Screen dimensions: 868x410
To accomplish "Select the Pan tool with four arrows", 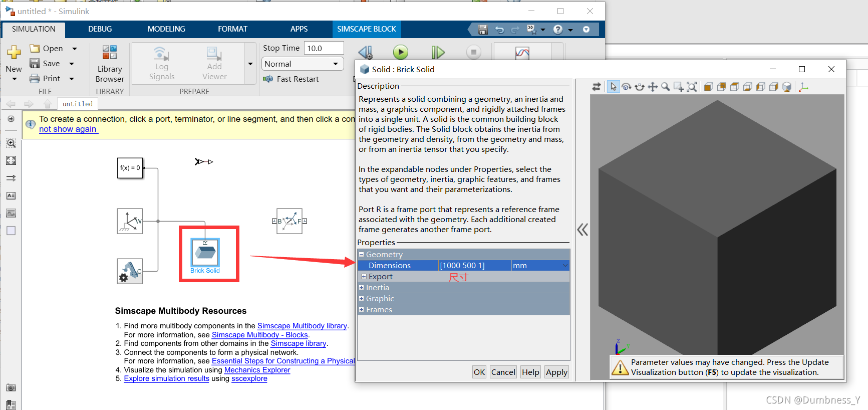I will [652, 87].
